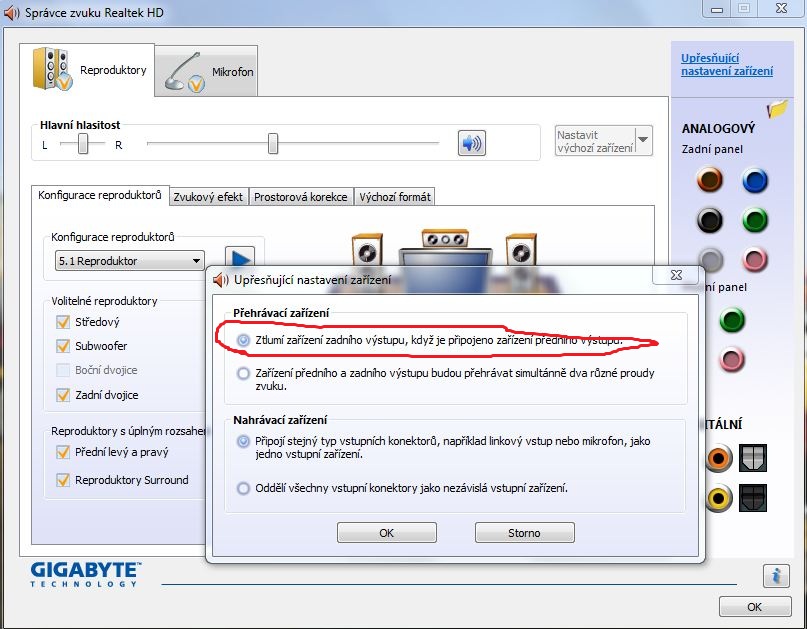Image resolution: width=807 pixels, height=629 pixels.
Task: Select the 'Ztlumí zařízení zadního výstupu' radio option
Action: pyautogui.click(x=243, y=340)
